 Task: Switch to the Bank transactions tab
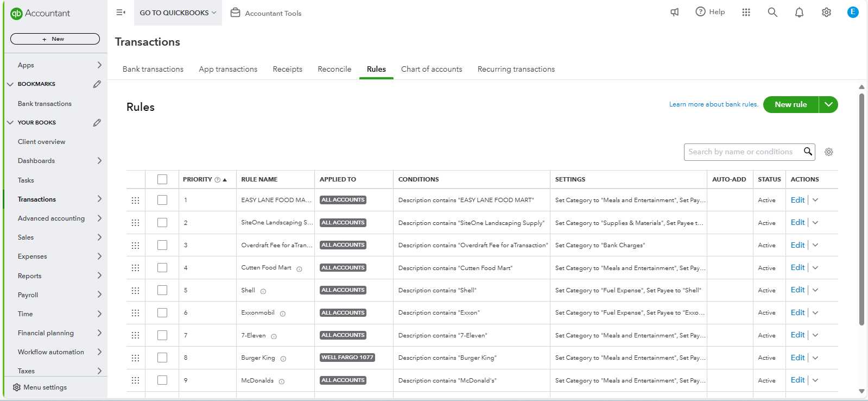153,69
